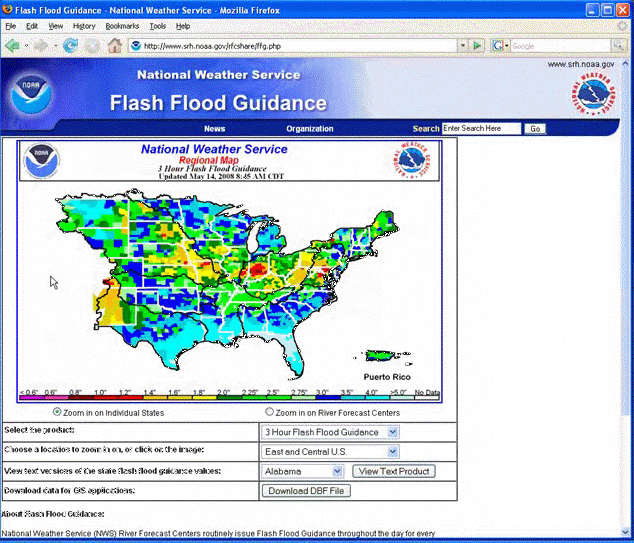The width and height of the screenshot is (634, 543).
Task: Click the Firefox icon in the title bar
Action: point(7,9)
